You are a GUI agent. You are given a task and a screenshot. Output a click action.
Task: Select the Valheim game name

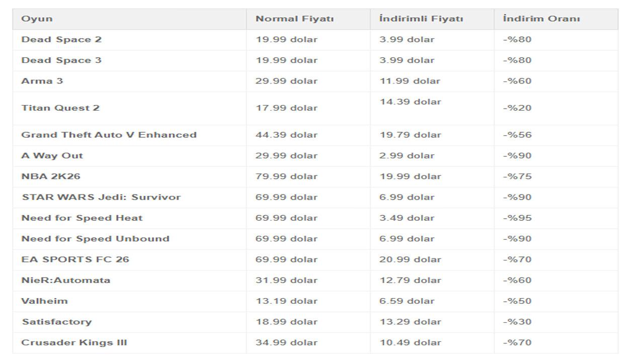pos(44,301)
